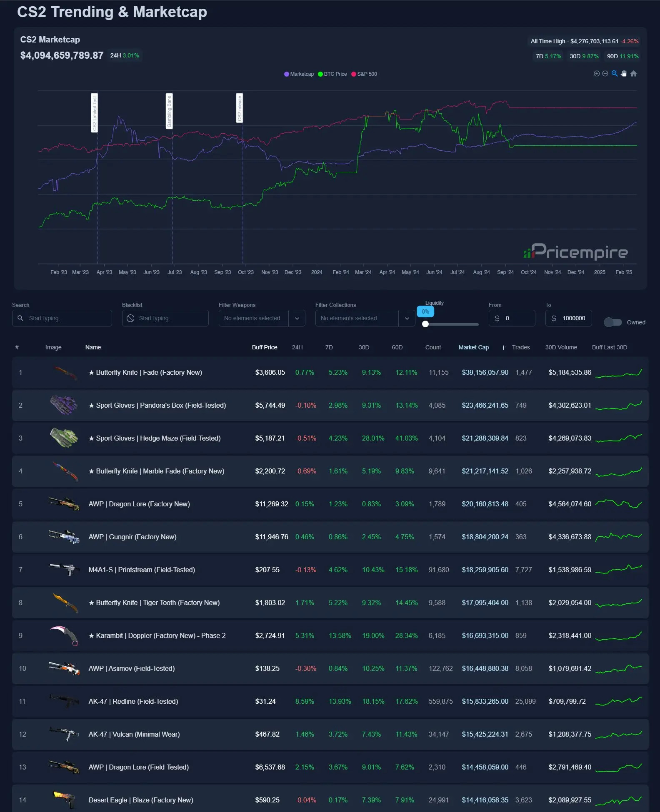
Task: Click the 7D 5.17% change badge
Action: tap(548, 56)
